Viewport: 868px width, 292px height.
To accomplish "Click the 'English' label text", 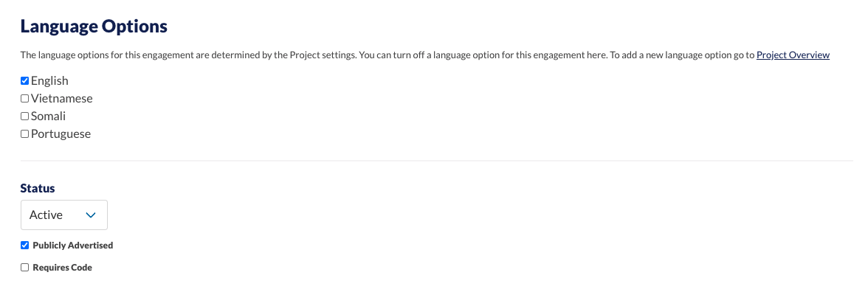I will point(50,81).
